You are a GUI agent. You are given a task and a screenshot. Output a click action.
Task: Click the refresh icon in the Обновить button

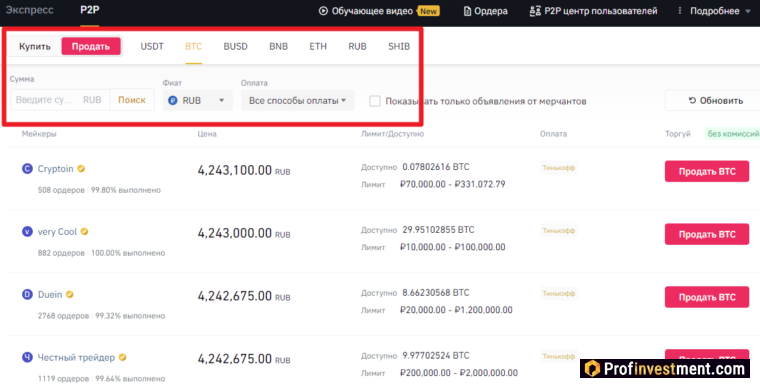[x=692, y=100]
